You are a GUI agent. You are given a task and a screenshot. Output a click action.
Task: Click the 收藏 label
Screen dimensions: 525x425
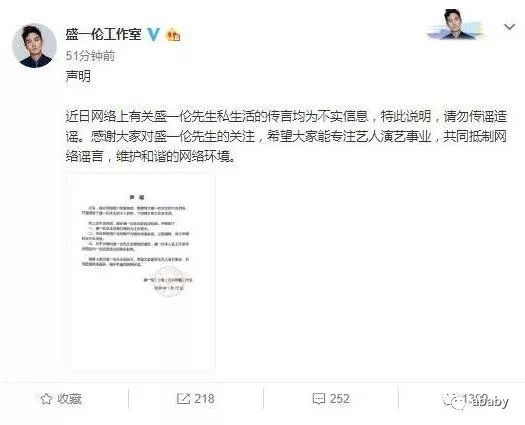tap(70, 399)
